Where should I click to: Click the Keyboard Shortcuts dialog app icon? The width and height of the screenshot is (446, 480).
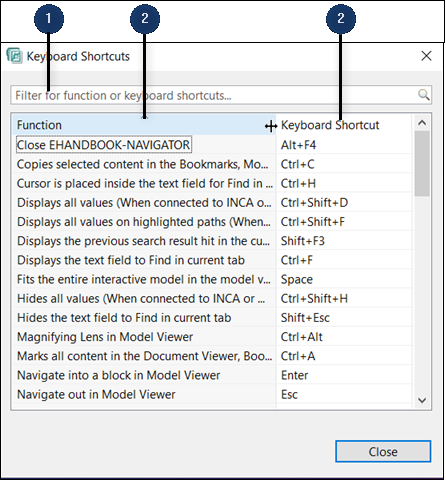tap(14, 56)
